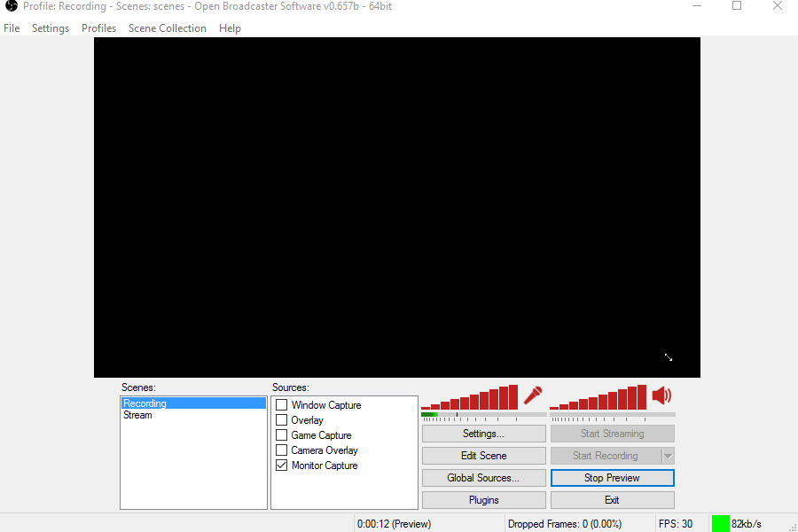Click the green bitrate status indicator
The width and height of the screenshot is (798, 532).
click(720, 524)
